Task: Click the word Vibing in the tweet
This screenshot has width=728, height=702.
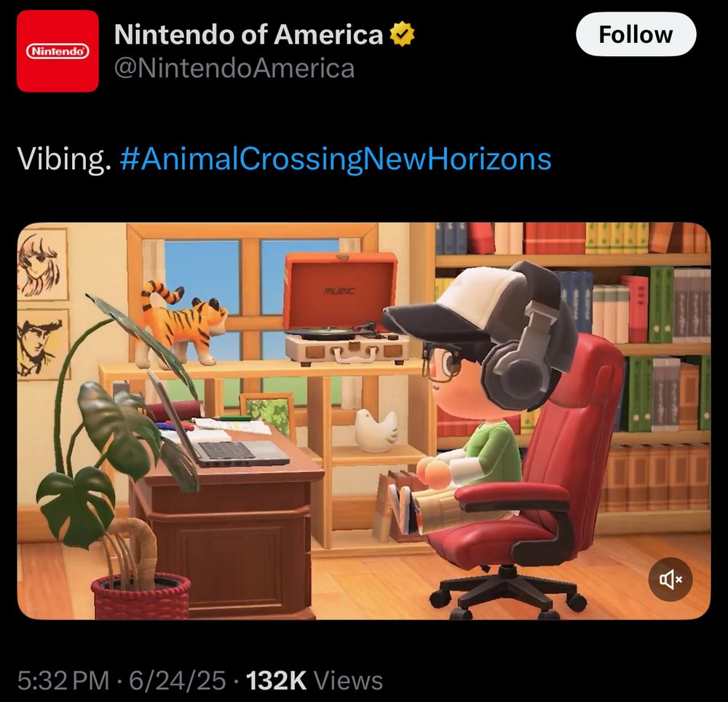Action: (x=64, y=159)
